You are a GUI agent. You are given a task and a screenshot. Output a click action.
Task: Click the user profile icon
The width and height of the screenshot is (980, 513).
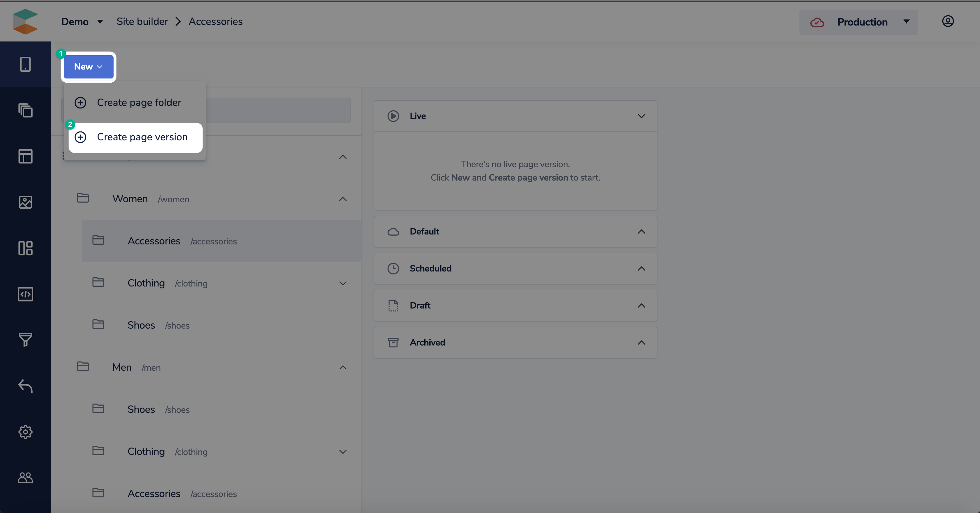(948, 21)
